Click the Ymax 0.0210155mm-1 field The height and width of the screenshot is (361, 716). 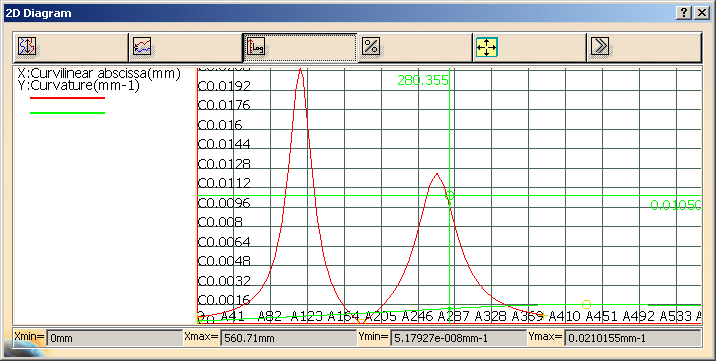[632, 339]
